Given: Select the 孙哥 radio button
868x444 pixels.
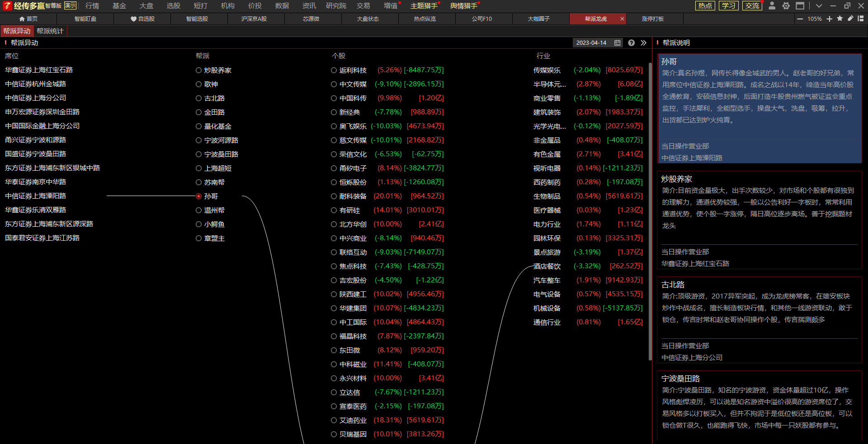Looking at the screenshot, I should 198,196.
